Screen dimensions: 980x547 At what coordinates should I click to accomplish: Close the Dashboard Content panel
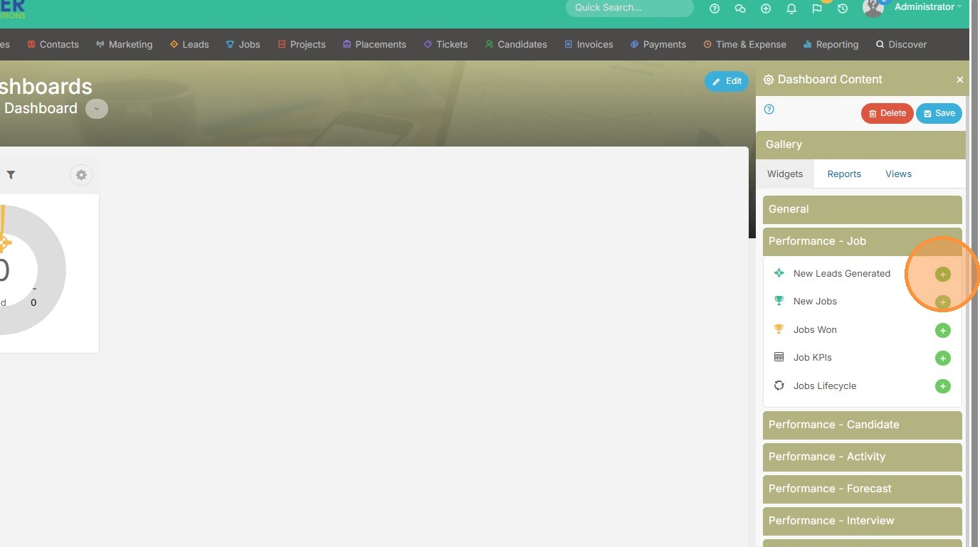pyautogui.click(x=959, y=80)
